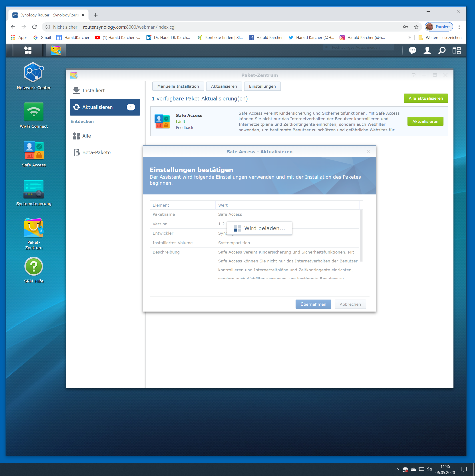Click the settings table vertical scrollbar
The width and height of the screenshot is (475, 476).
pyautogui.click(x=361, y=235)
